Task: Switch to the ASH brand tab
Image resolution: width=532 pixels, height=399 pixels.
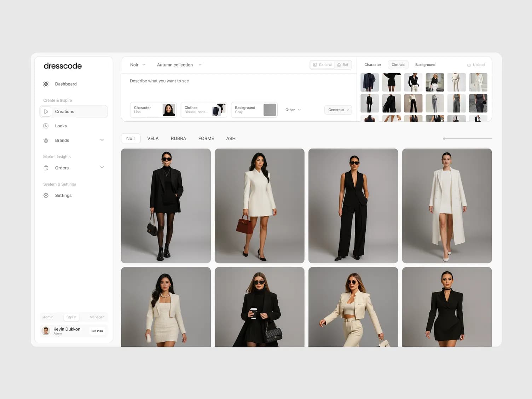Action: (231, 138)
